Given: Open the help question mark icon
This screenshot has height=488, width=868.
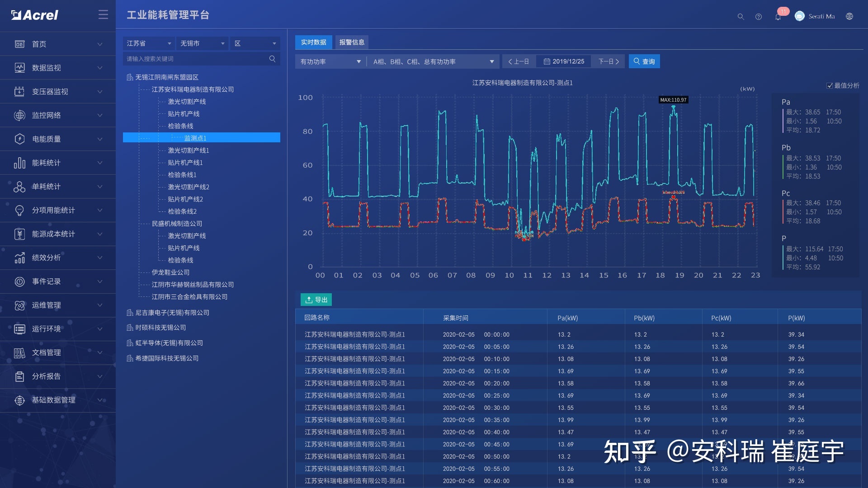Looking at the screenshot, I should coord(759,17).
